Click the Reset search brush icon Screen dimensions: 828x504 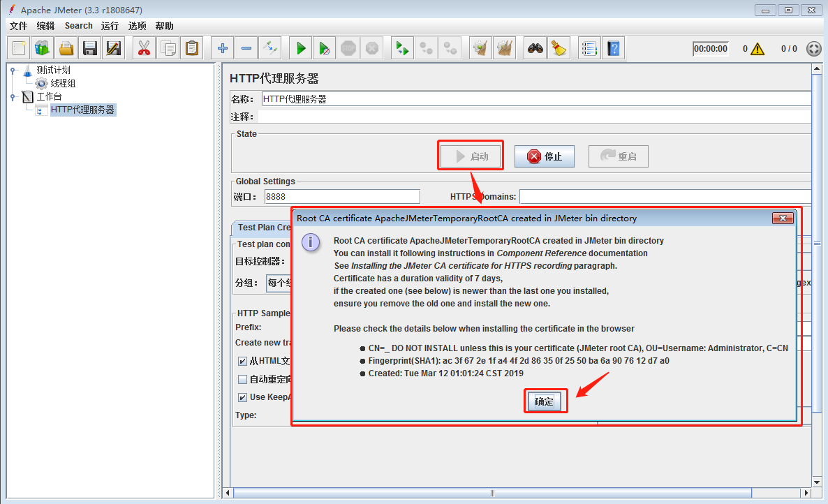559,49
